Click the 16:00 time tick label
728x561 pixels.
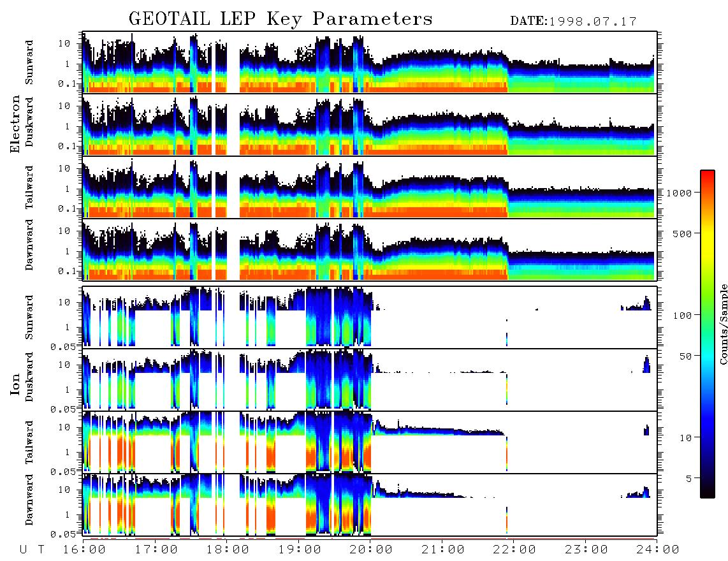pos(85,550)
